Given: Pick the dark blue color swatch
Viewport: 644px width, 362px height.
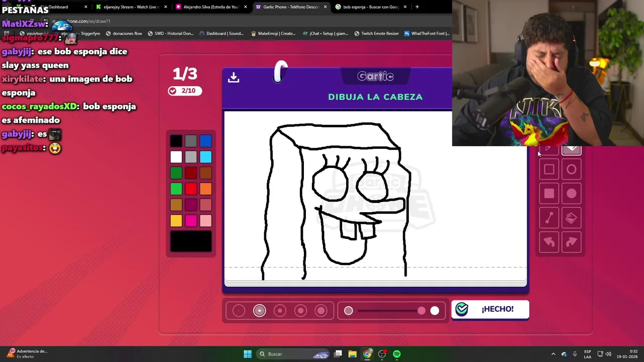Looking at the screenshot, I should pyautogui.click(x=206, y=141).
